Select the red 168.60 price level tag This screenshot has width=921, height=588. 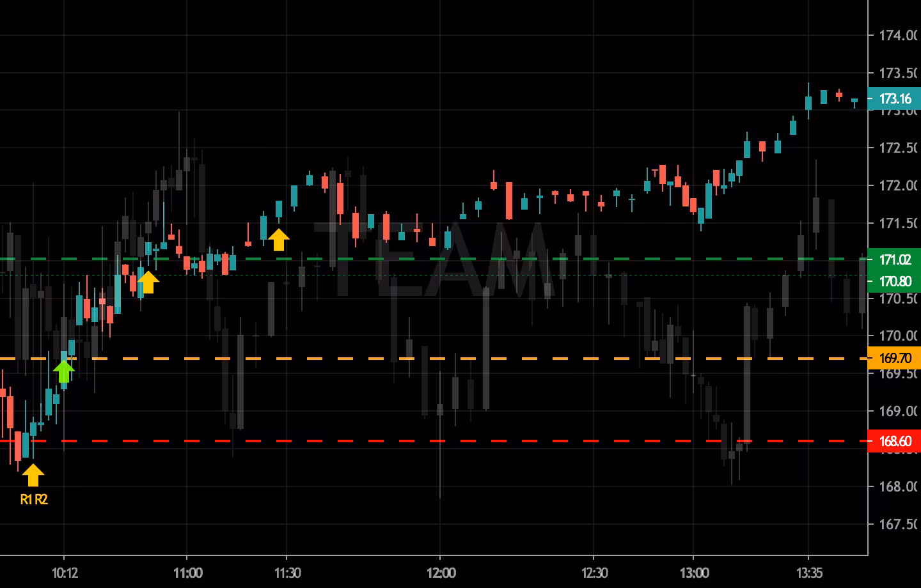[x=895, y=441]
